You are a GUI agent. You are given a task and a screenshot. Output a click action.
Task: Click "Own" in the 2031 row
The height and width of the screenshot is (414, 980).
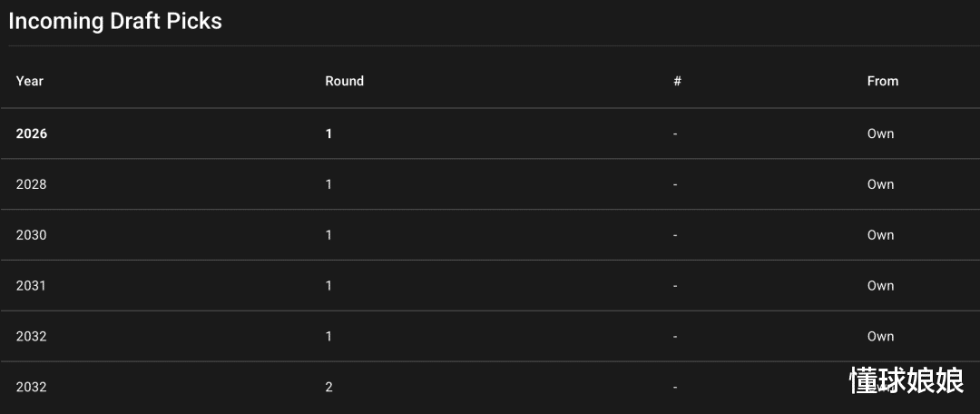pos(880,286)
